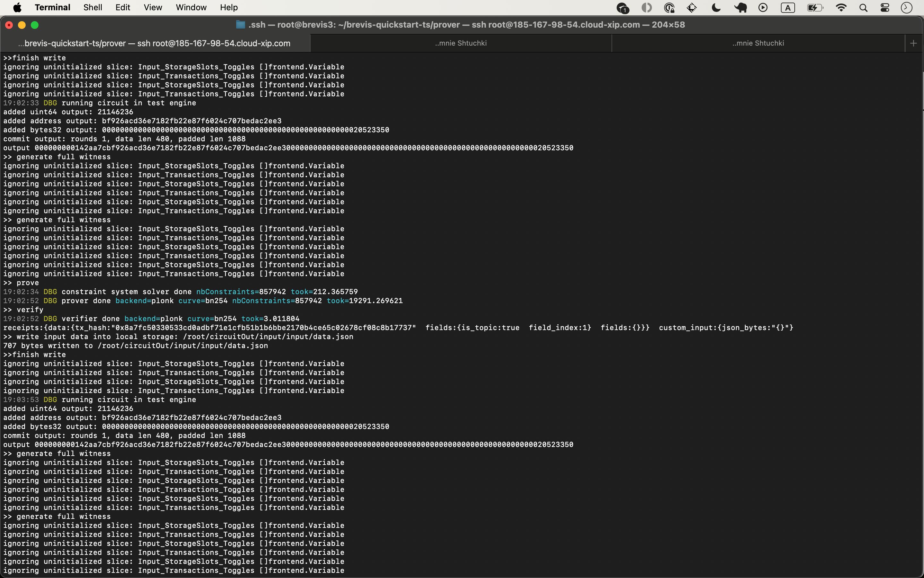Switch to the middle ..mnie Shtuchki tab

coord(461,43)
